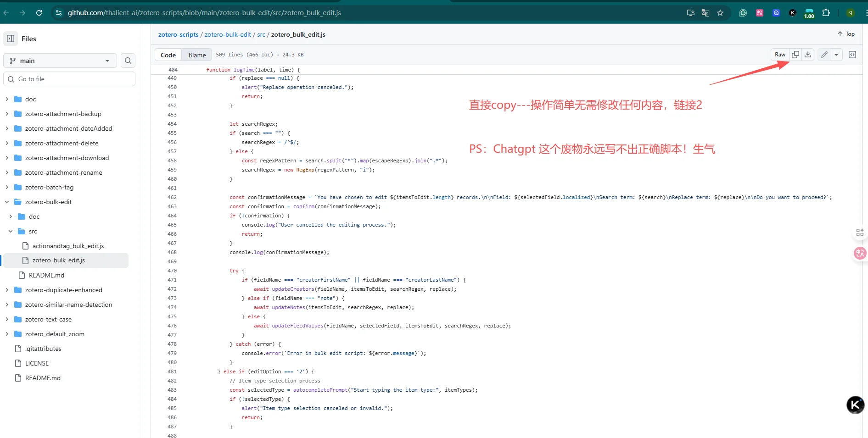
Task: Open repository search magnifier icon
Action: (128, 60)
